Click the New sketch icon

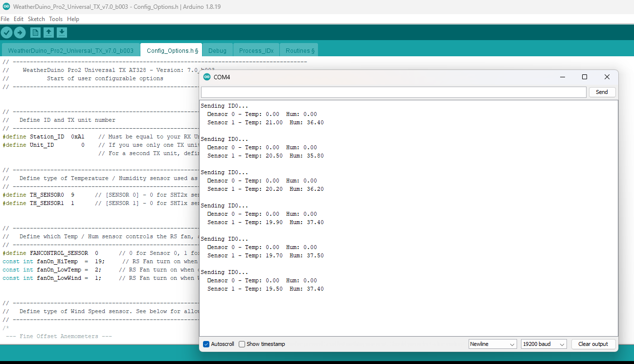tap(35, 33)
